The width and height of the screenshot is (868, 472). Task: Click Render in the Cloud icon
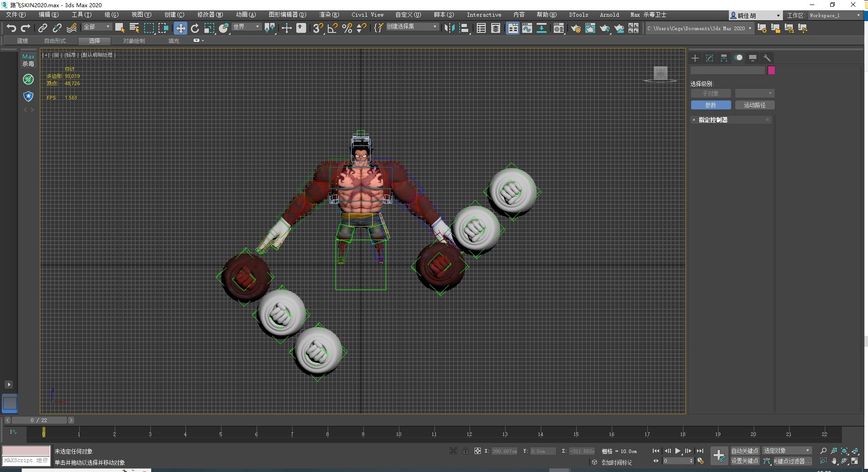[x=619, y=28]
